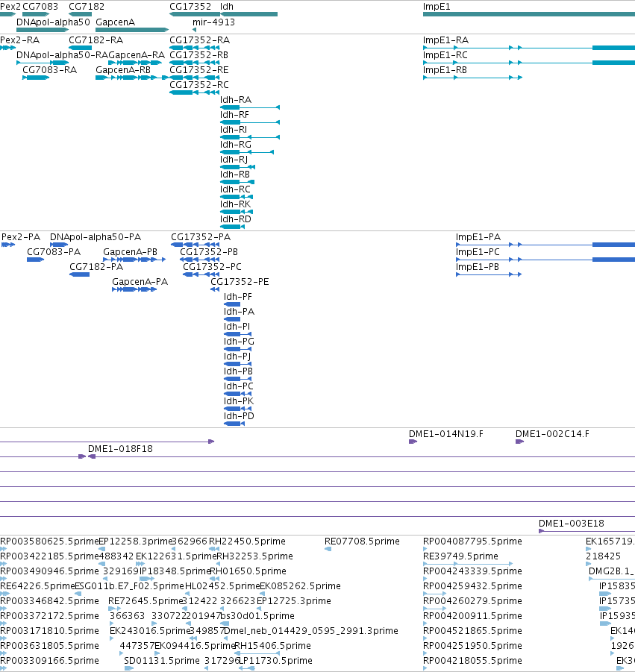This screenshot has width=635, height=672.
Task: Click transcript CG17352-RE label
Action: click(199, 70)
